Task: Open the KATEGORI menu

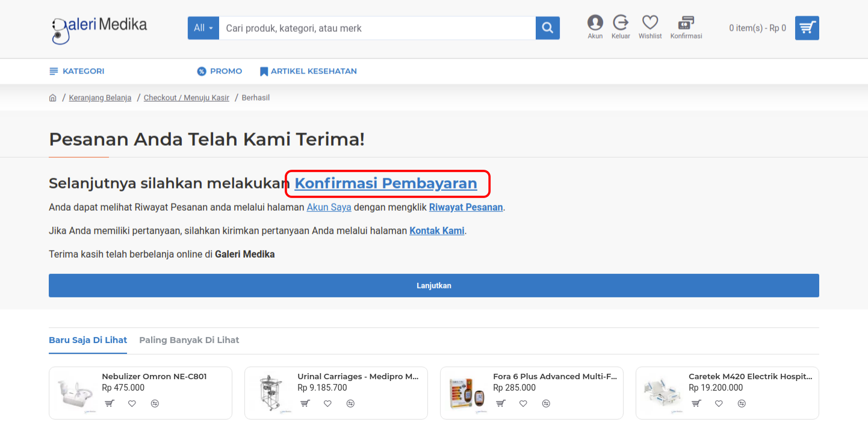Action: [77, 71]
